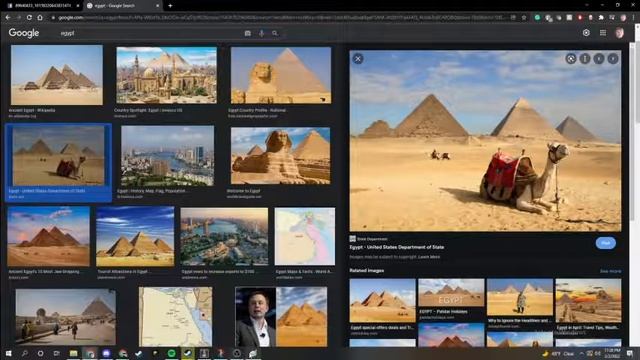The image size is (640, 360).
Task: Open the Google apps grid
Action: [x=603, y=33]
